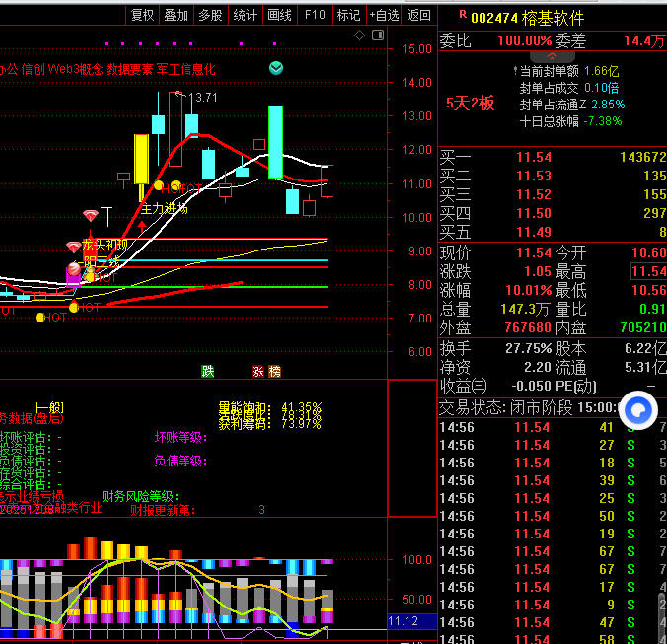Viewport: 667px width, 644px height.
Task: Click the right diamond icon above price axis
Action: (378, 36)
